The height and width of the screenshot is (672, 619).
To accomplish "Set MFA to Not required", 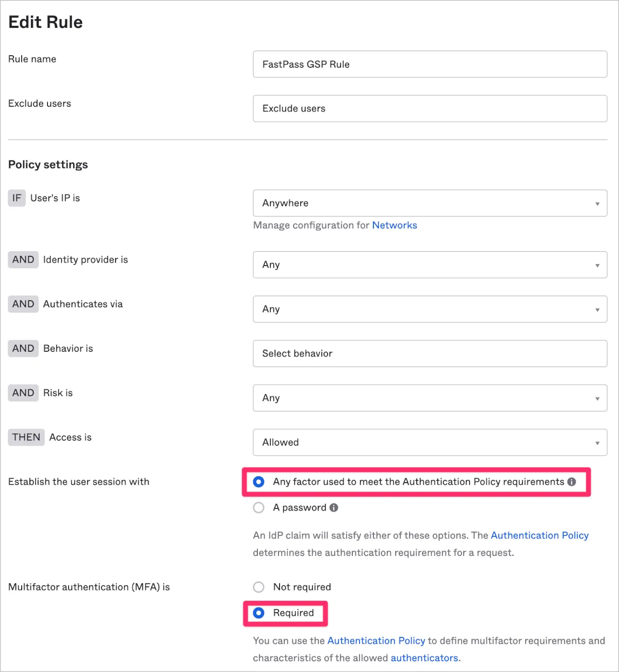I will point(259,587).
